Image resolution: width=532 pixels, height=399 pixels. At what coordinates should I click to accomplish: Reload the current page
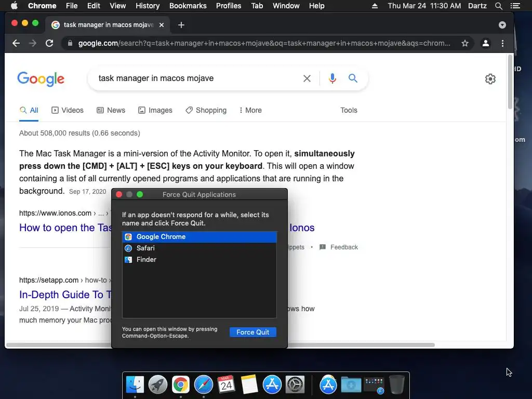pyautogui.click(x=49, y=43)
